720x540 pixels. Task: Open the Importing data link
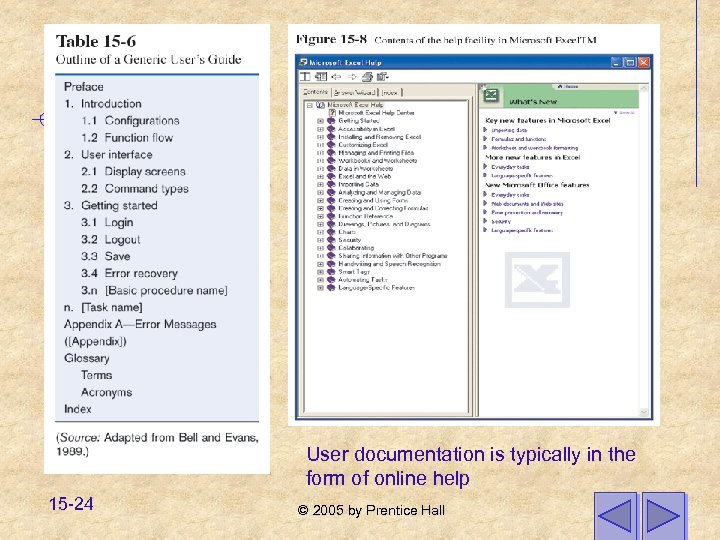[509, 130]
